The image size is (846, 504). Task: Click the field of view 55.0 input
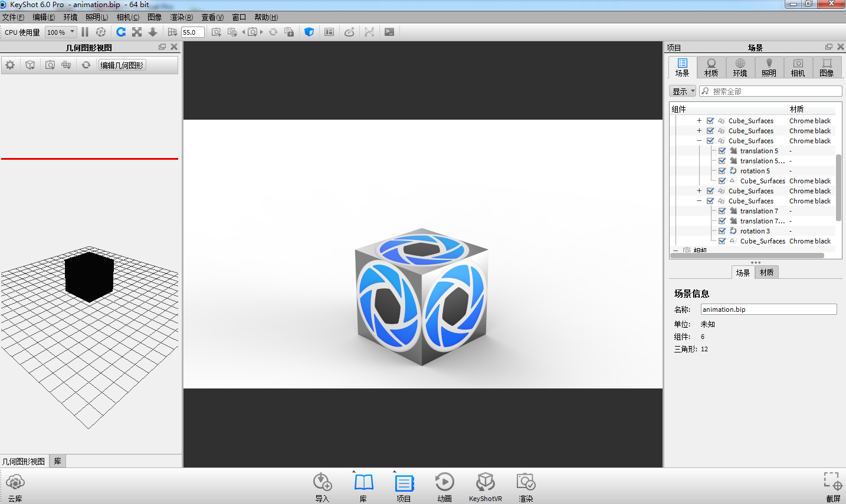(193, 32)
